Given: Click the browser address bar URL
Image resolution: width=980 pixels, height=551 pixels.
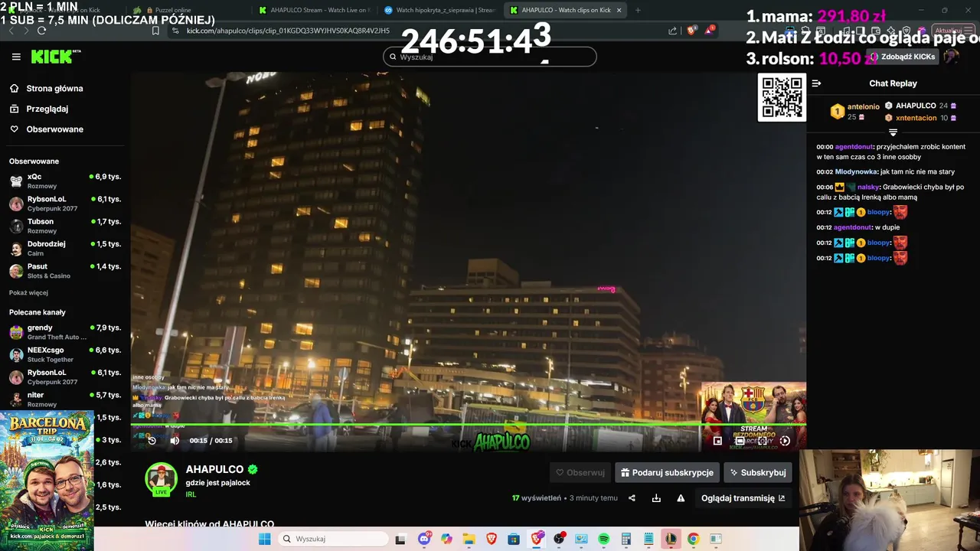Looking at the screenshot, I should point(288,31).
